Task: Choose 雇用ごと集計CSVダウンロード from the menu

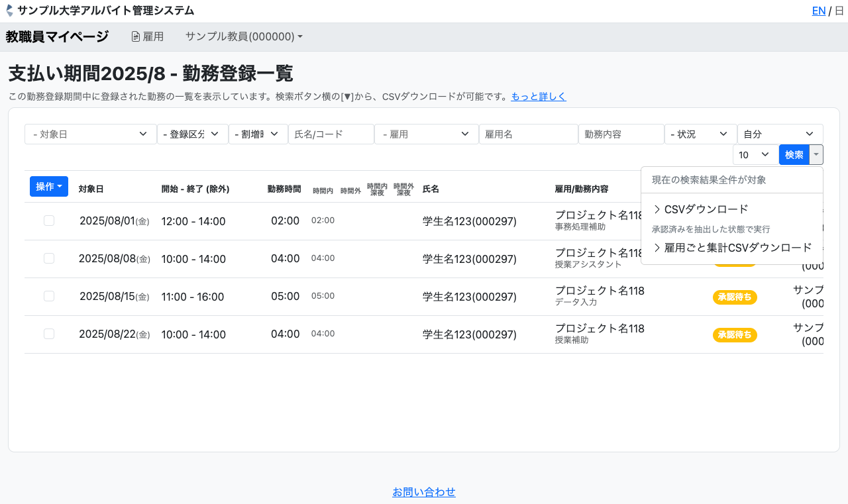Action: tap(732, 248)
